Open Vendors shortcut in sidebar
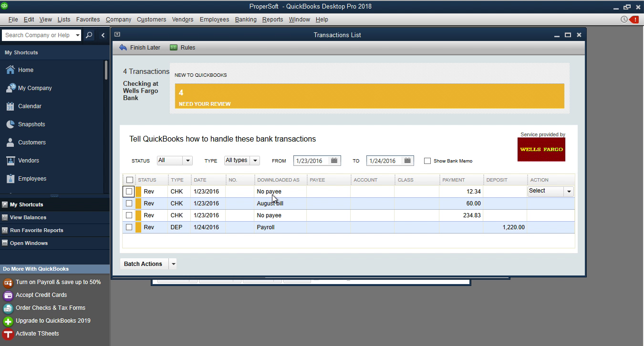Screen dimensions: 644x346 [x=22, y=160]
